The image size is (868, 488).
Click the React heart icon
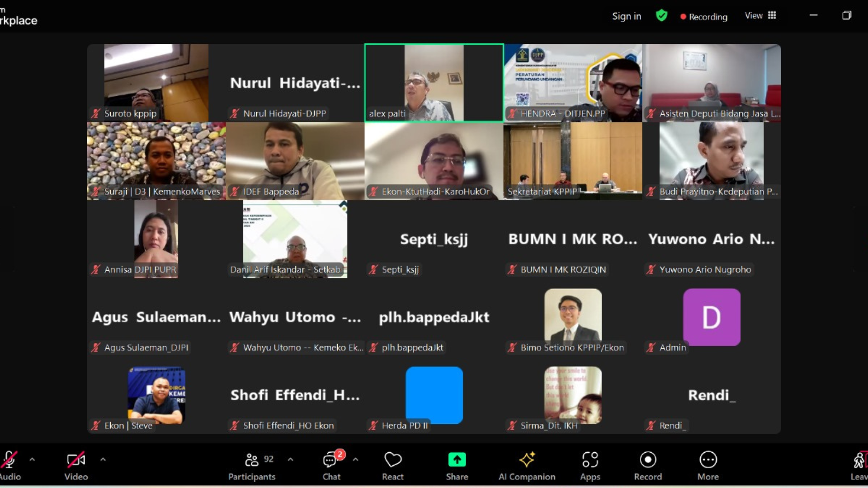pyautogui.click(x=392, y=460)
